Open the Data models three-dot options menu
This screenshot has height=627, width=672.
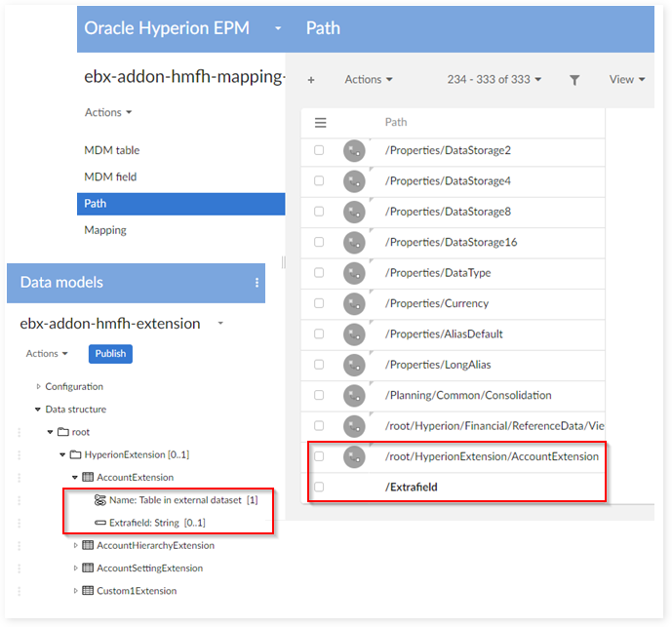coord(257,283)
